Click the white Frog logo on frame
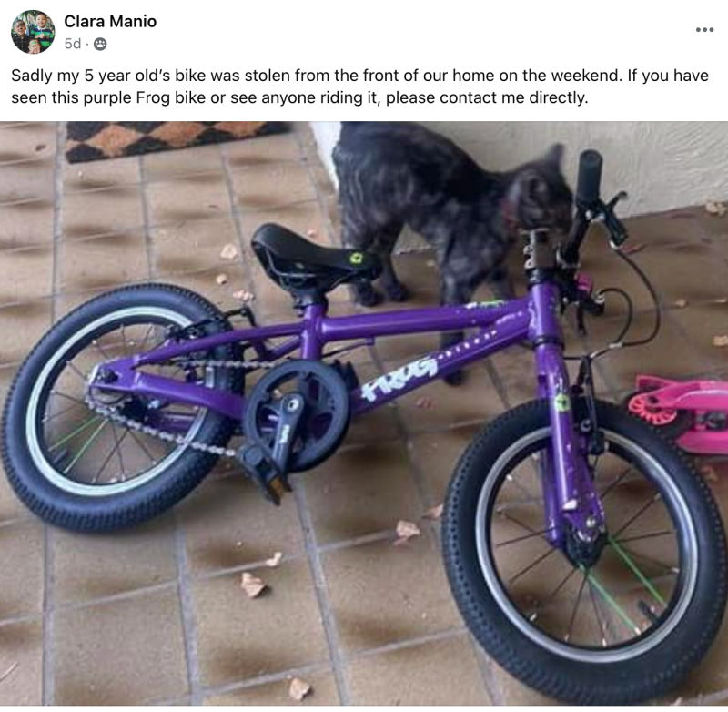This screenshot has width=728, height=712. [x=400, y=377]
